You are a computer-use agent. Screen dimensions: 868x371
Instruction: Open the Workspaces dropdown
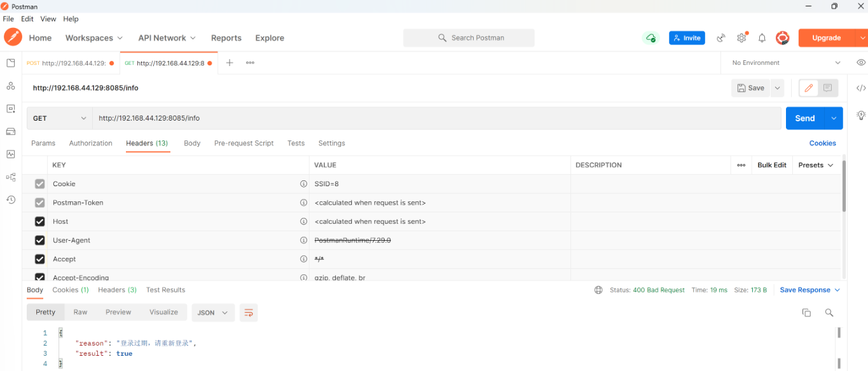pyautogui.click(x=94, y=38)
